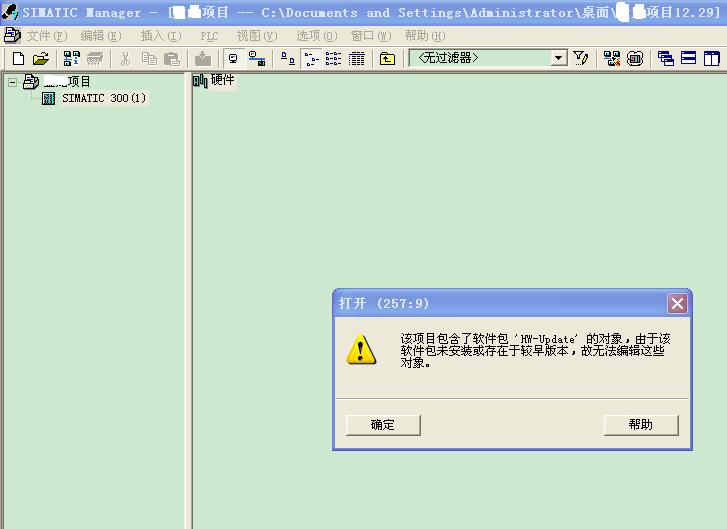727x529 pixels.
Task: Click the SIMATIC Manager title bar icon
Action: [x=9, y=12]
